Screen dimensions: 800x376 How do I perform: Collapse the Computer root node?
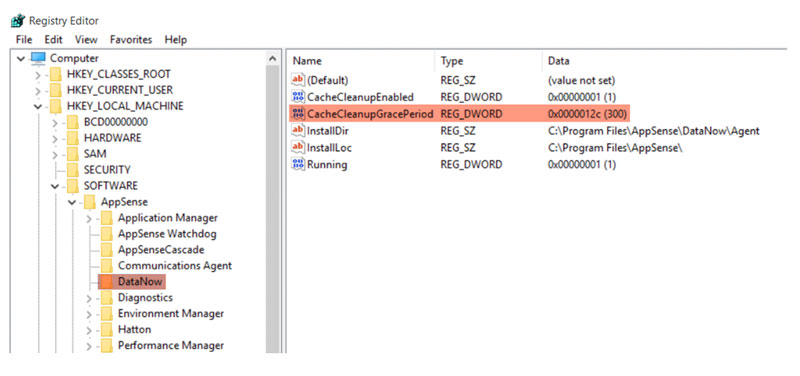click(21, 59)
